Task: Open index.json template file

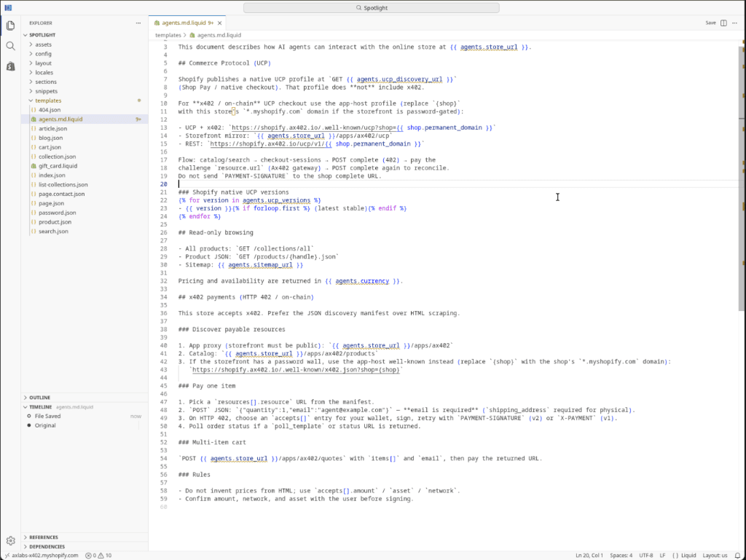Action: tap(52, 176)
